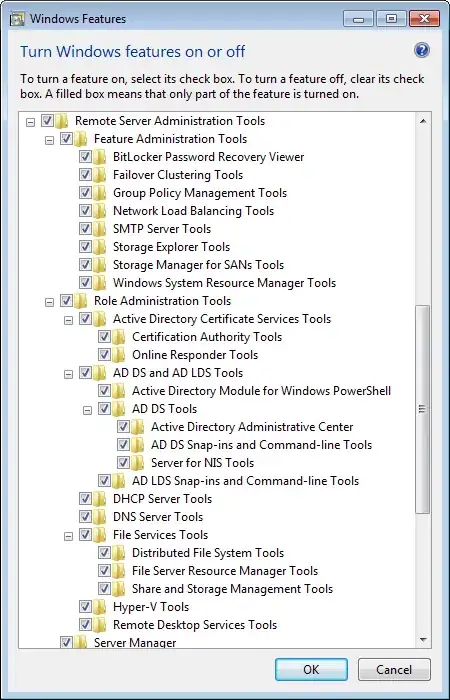This screenshot has width=450, height=700.
Task: Click the folder icon beside Network Load Balancing Tools
Action: coord(100,211)
